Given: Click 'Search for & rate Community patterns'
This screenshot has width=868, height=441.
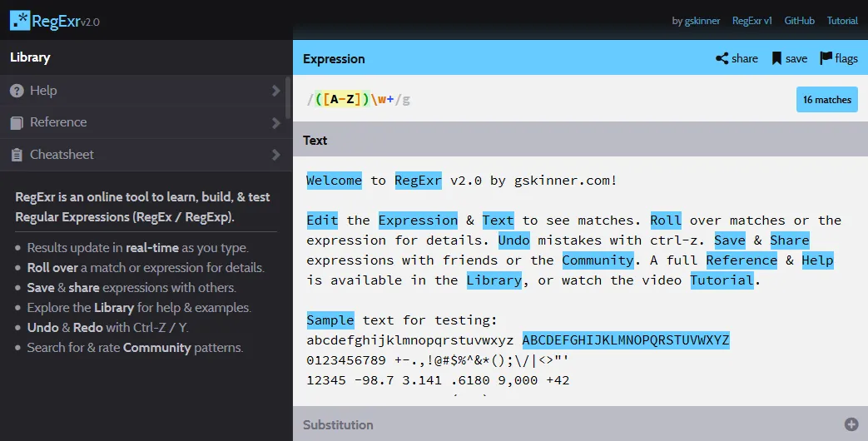Looking at the screenshot, I should 135,348.
